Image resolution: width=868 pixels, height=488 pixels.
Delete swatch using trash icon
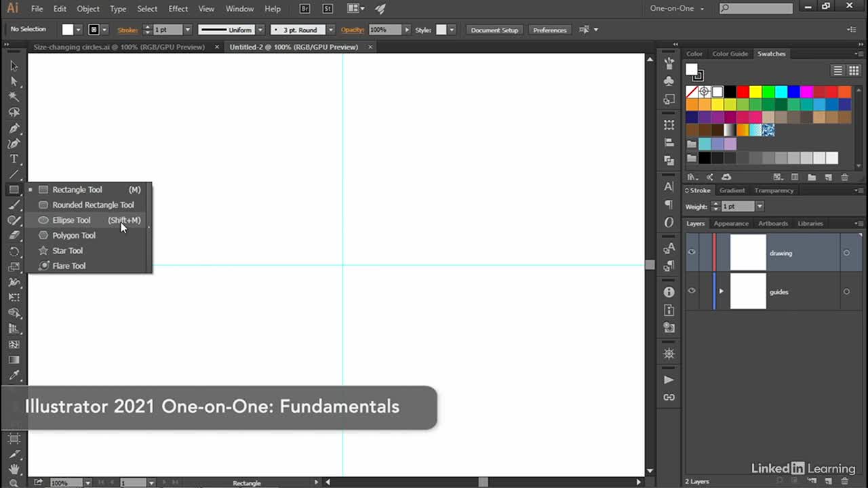coord(845,178)
